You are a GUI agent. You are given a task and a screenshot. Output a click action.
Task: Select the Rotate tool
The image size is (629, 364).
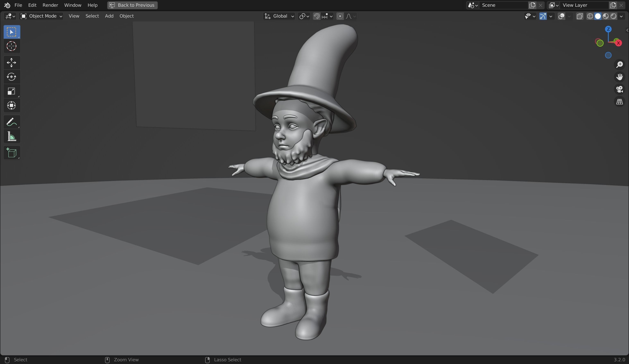click(11, 77)
